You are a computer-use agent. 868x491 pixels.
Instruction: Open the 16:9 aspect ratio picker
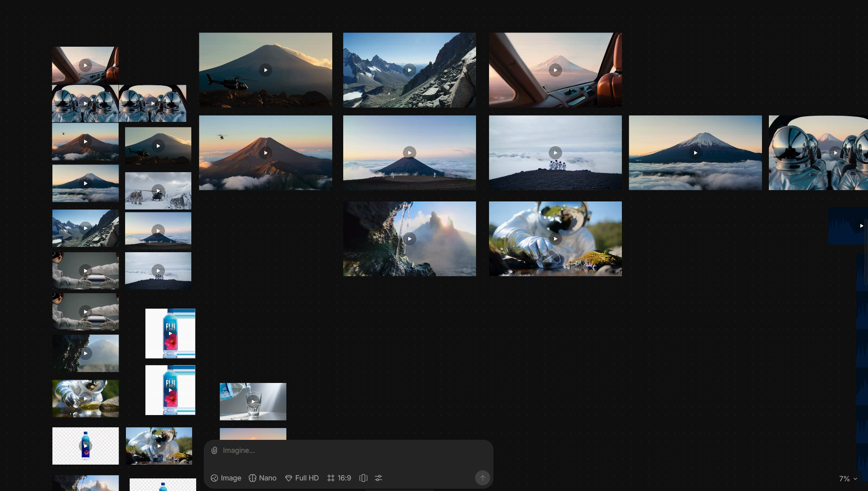[339, 478]
